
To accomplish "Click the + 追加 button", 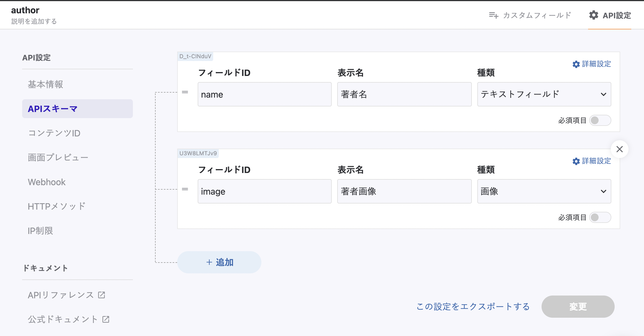I will [x=219, y=262].
